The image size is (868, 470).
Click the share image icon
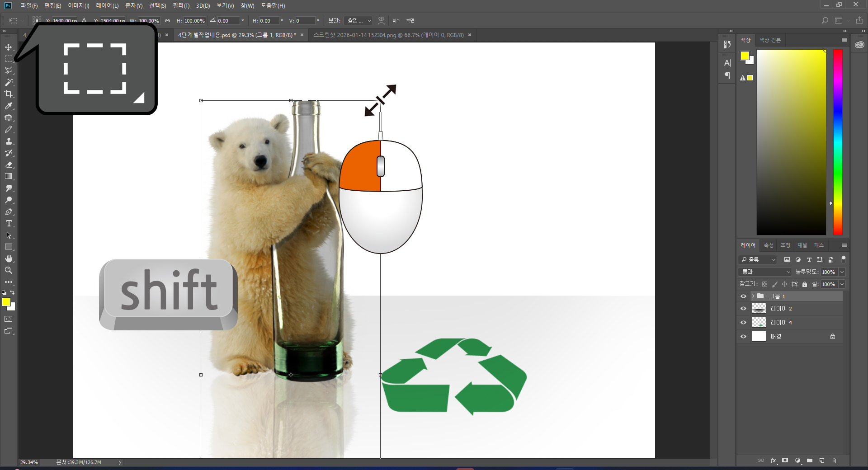tap(859, 20)
